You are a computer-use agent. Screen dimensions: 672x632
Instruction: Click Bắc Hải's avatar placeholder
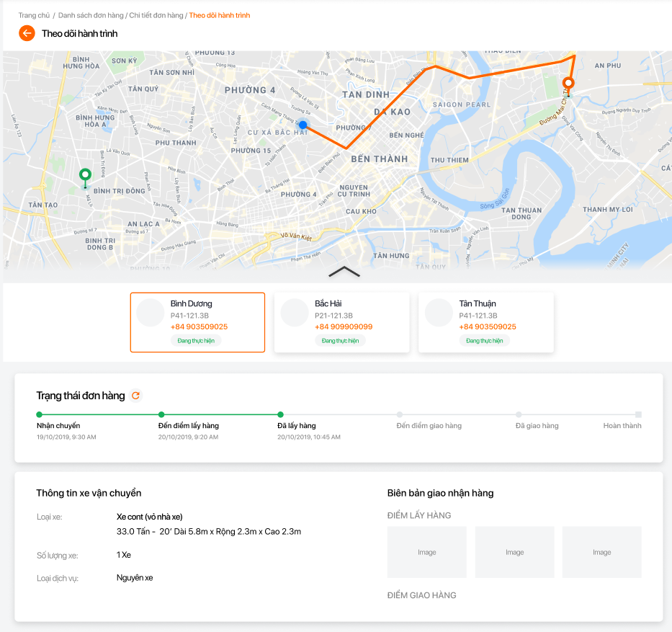295,313
